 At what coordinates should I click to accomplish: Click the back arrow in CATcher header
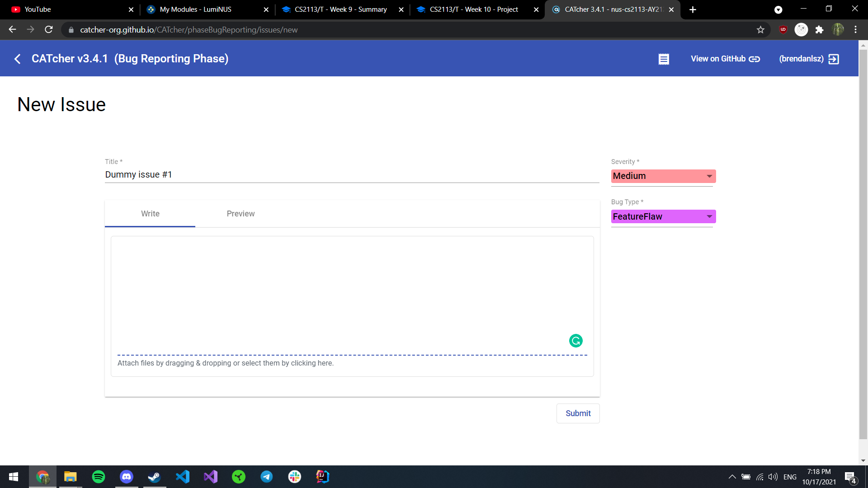coord(18,59)
